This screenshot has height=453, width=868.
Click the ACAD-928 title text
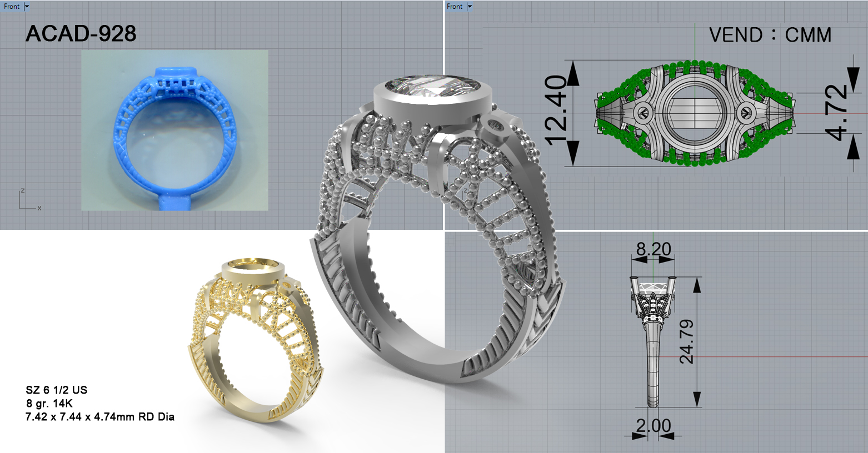coord(81,34)
